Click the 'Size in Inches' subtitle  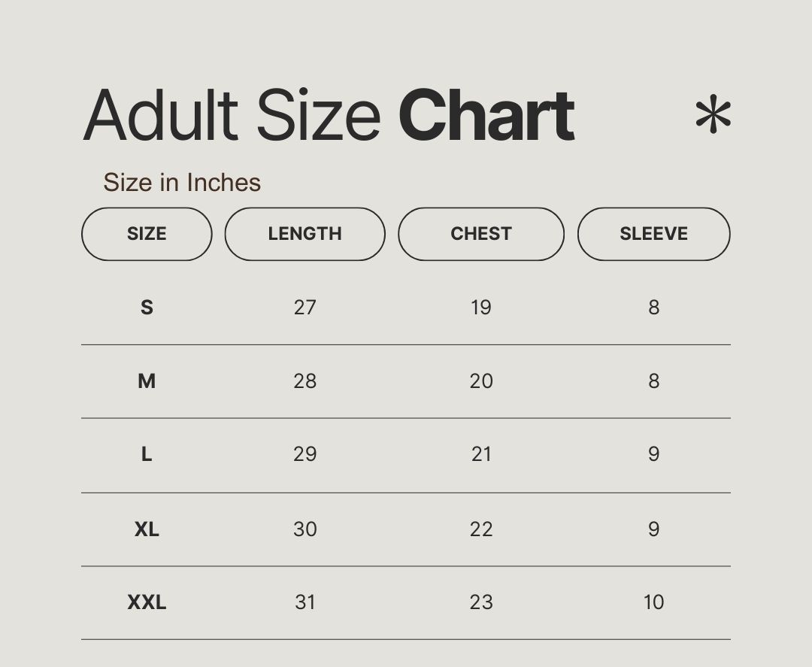click(182, 182)
